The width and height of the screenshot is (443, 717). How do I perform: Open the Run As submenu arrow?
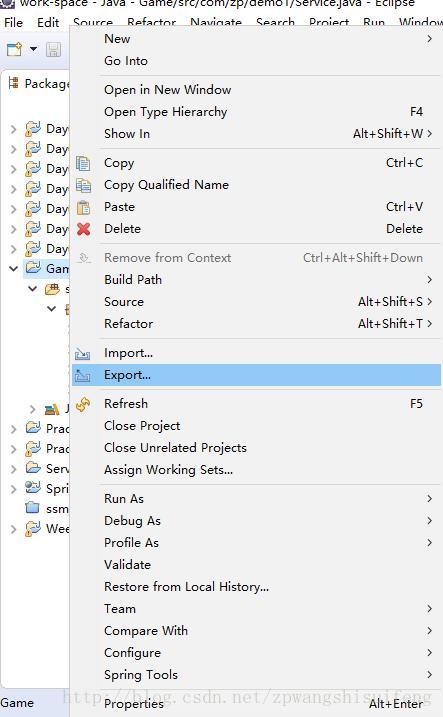click(429, 498)
